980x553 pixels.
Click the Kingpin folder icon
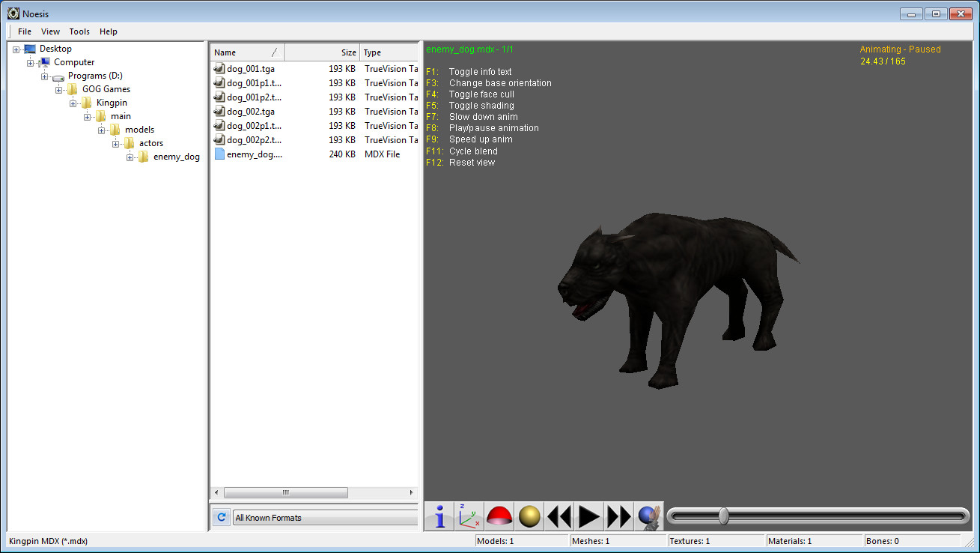tap(86, 103)
